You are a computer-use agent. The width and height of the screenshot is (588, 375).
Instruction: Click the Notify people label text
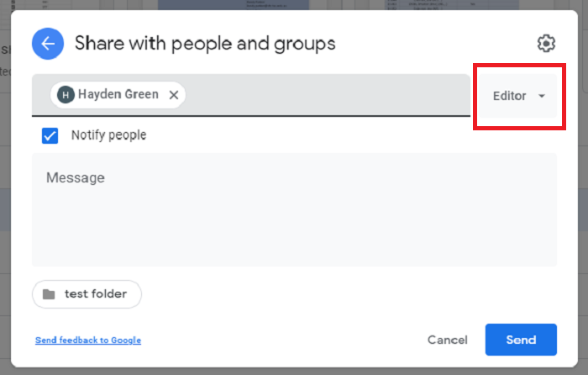108,135
